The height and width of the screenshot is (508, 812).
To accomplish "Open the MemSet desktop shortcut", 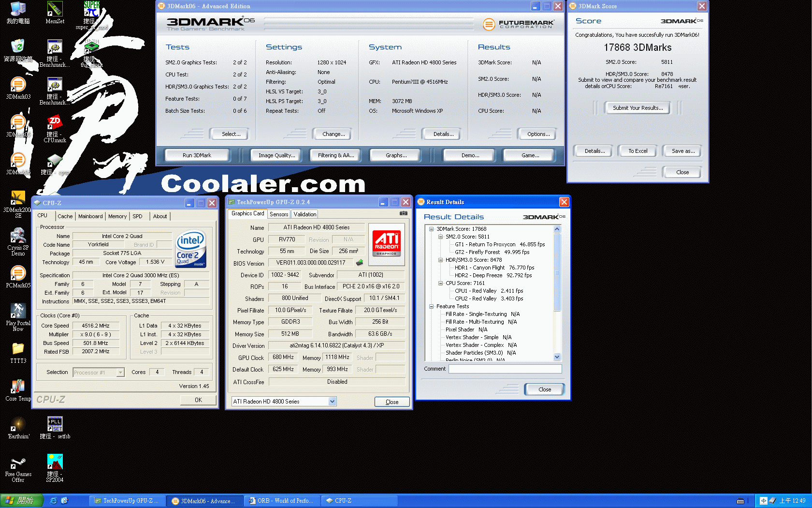I will click(55, 13).
